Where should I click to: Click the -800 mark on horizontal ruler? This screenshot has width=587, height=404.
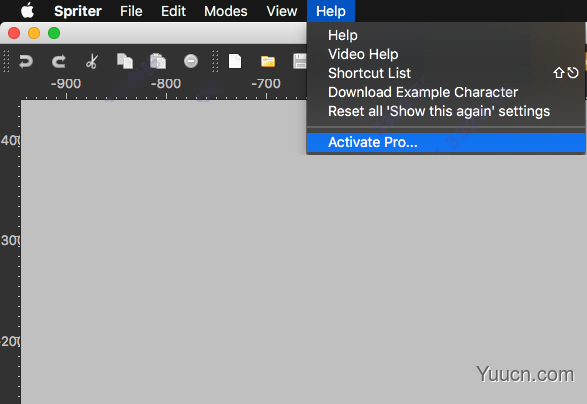[166, 83]
